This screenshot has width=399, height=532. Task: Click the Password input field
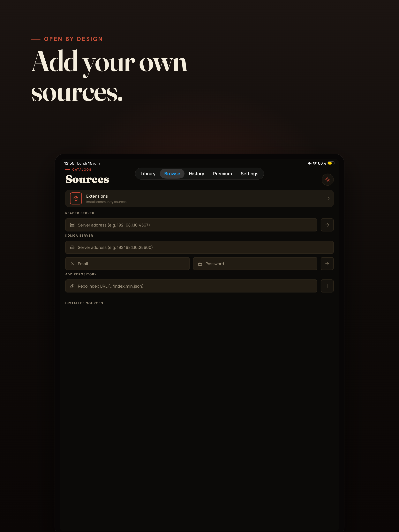click(255, 264)
